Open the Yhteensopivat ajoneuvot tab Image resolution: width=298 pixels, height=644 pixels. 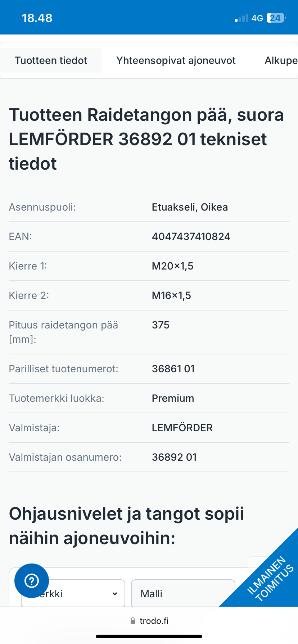pos(176,60)
